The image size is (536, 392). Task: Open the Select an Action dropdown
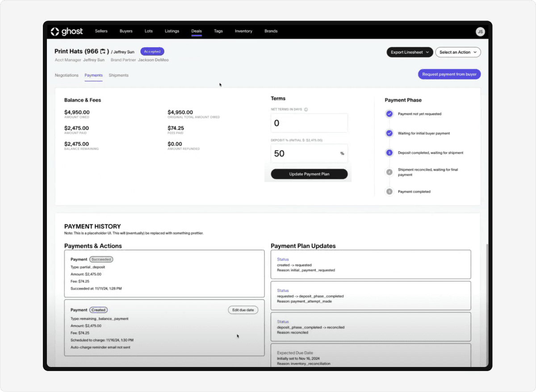(458, 52)
